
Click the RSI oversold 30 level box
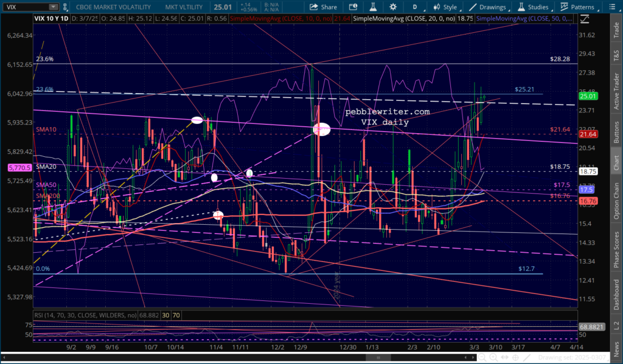pos(165,315)
